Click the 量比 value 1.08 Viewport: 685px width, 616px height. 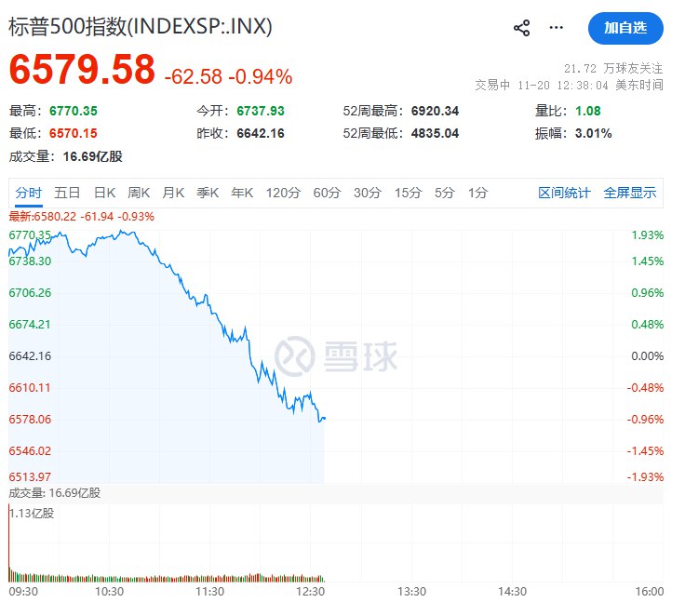point(588,111)
